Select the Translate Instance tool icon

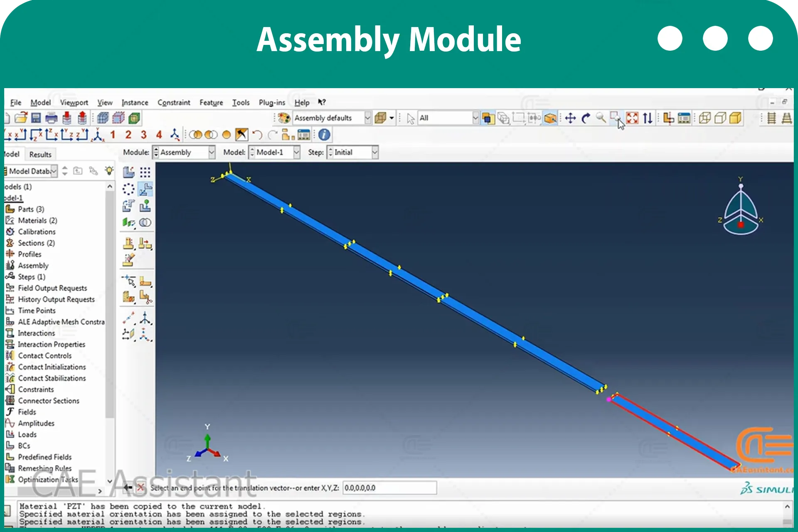(x=145, y=190)
